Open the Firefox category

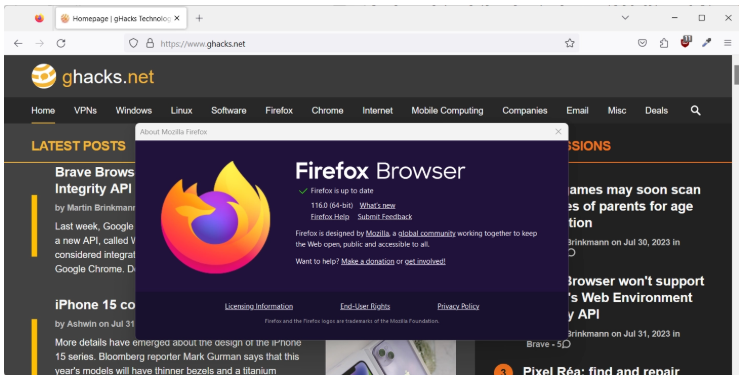point(279,111)
